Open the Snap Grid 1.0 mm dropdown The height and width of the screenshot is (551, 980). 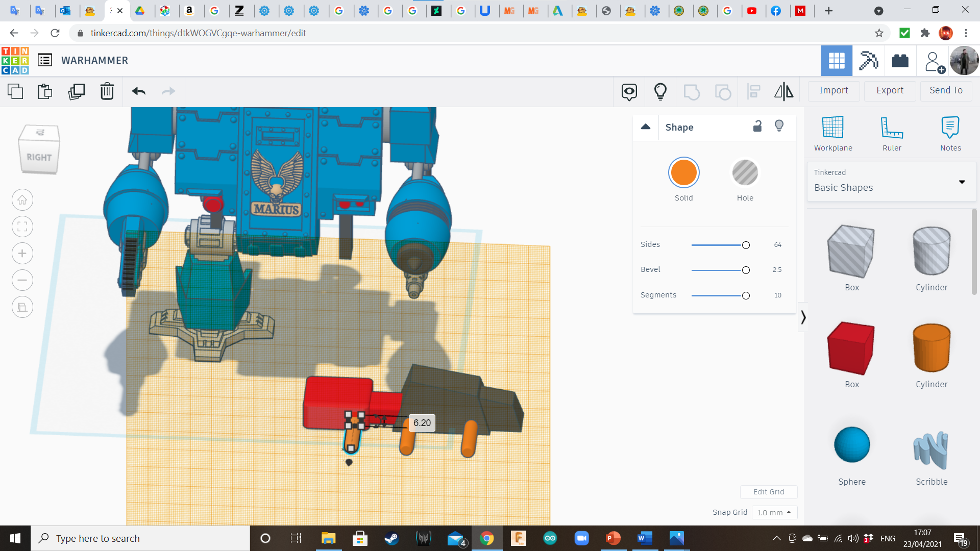[774, 512]
